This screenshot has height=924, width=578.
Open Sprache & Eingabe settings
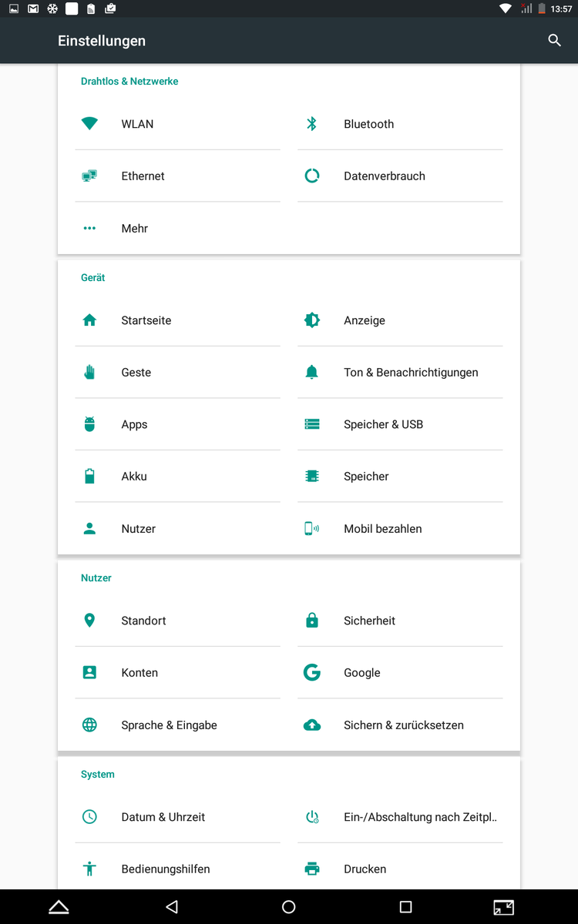169,725
